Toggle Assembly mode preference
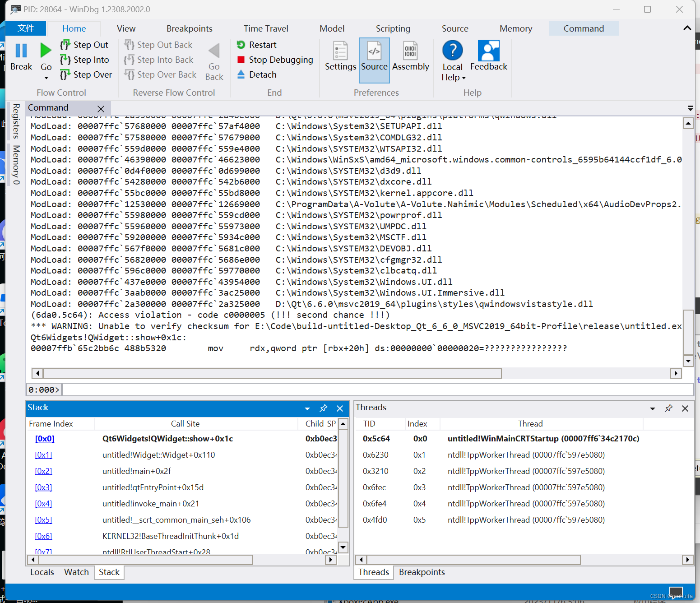 [411, 56]
